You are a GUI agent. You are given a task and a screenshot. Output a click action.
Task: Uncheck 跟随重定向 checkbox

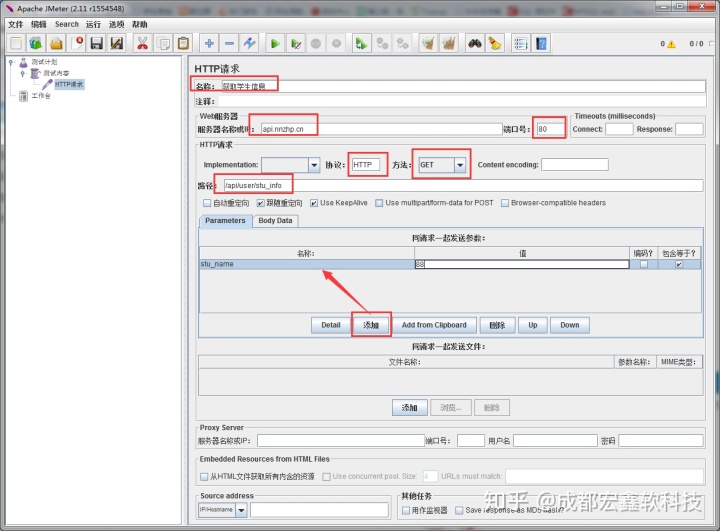click(x=260, y=203)
